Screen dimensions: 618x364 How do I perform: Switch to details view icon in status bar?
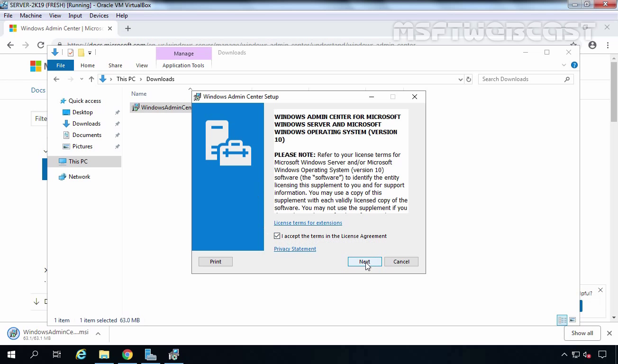pyautogui.click(x=562, y=320)
